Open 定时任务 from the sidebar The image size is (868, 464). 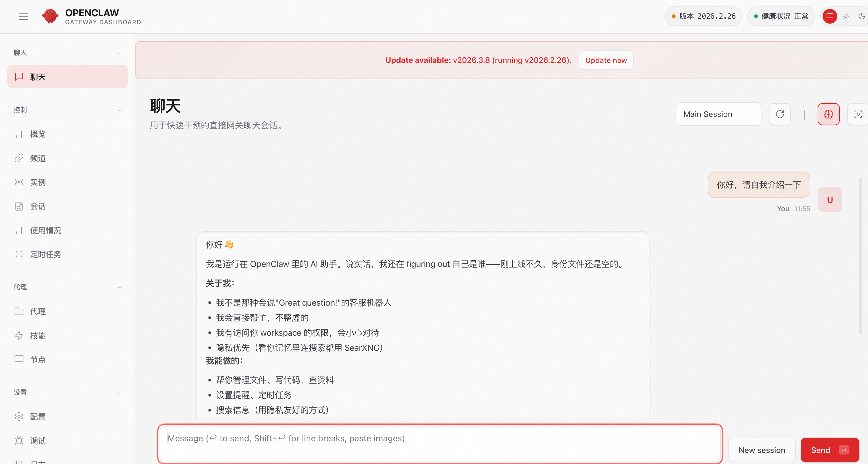pos(45,254)
